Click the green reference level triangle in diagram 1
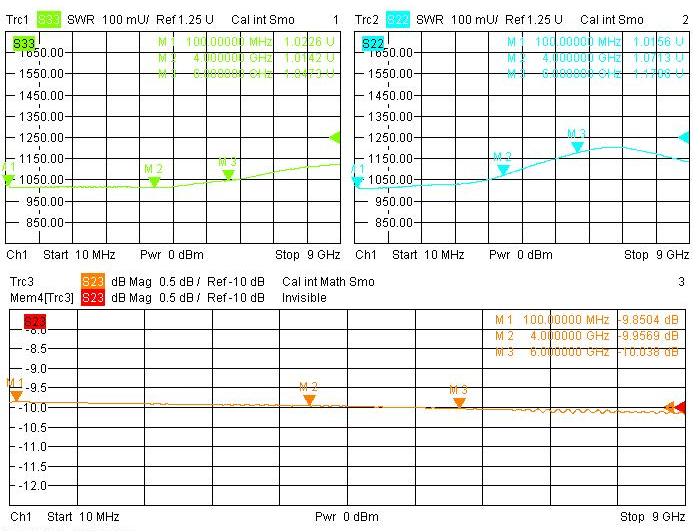This screenshot has height=531, width=693. [335, 137]
